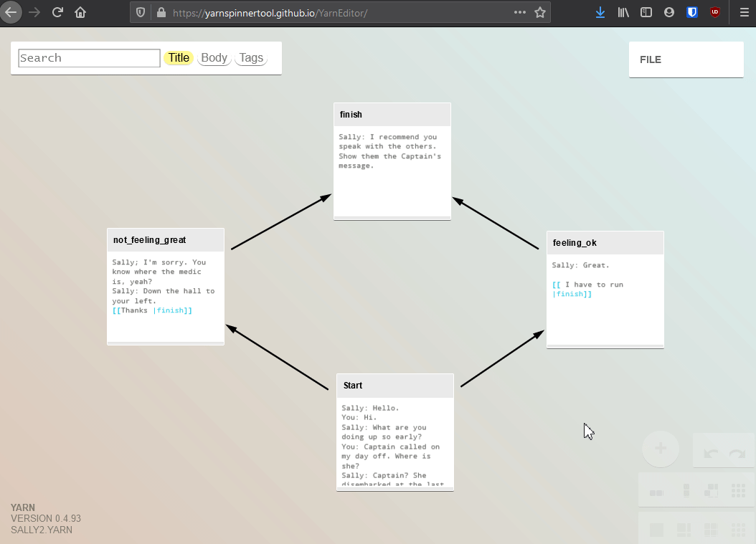Click the undo arrow icon
Viewport: 756px width, 544px height.
711,454
